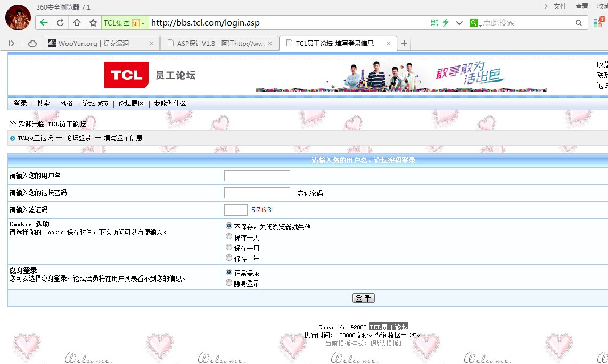
Task: Open a new tab with plus button
Action: 404,43
